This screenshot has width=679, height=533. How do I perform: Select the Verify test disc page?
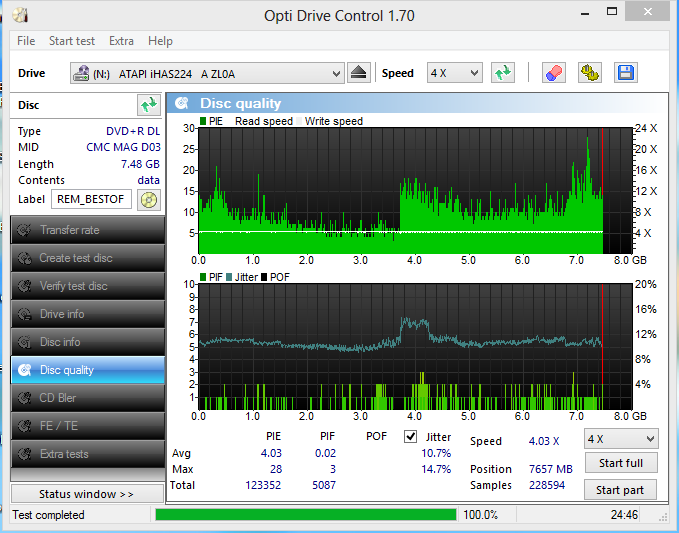(x=87, y=286)
